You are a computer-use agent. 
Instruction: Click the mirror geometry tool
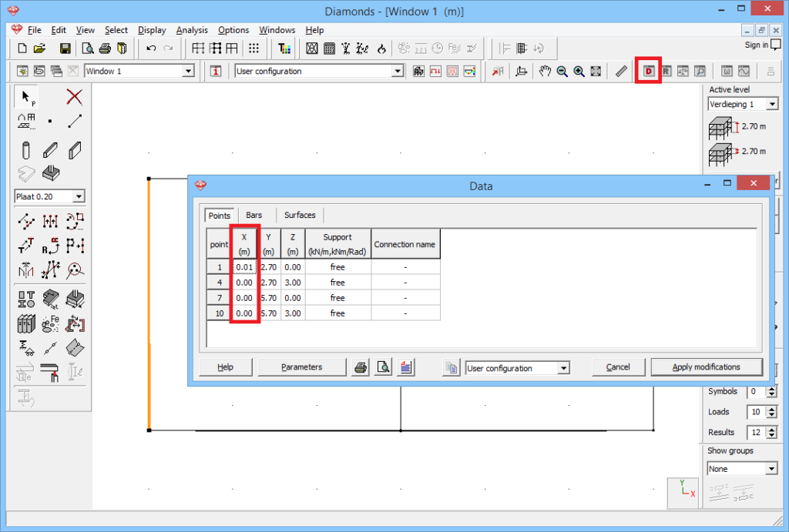26,270
